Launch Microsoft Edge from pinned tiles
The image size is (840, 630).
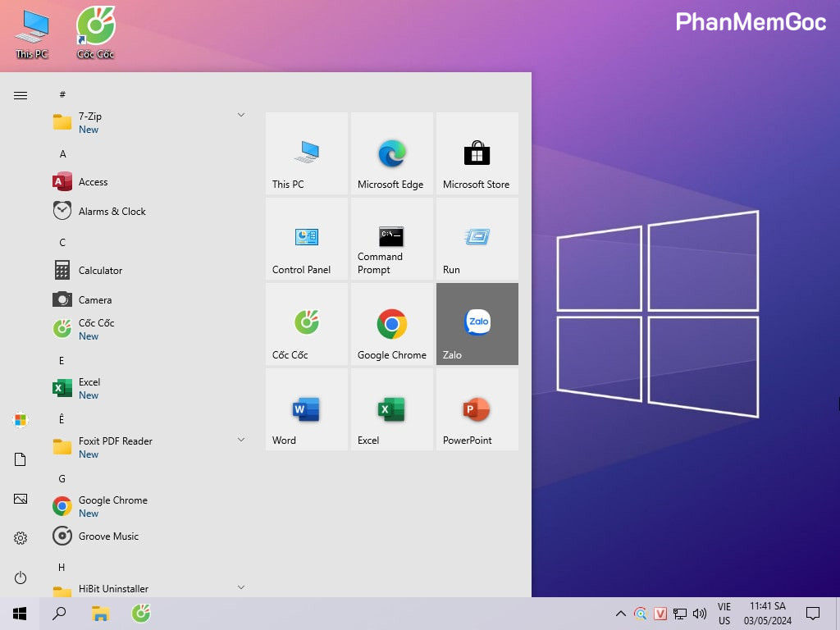391,153
